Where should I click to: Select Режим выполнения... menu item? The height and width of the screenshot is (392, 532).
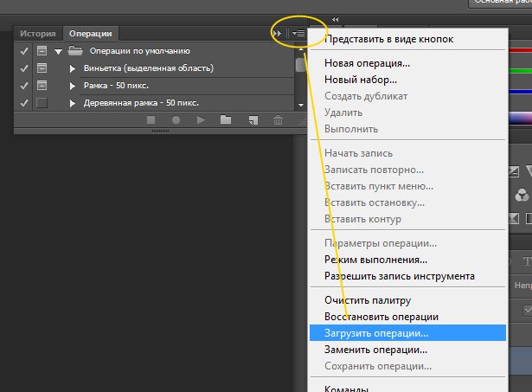tap(407, 260)
